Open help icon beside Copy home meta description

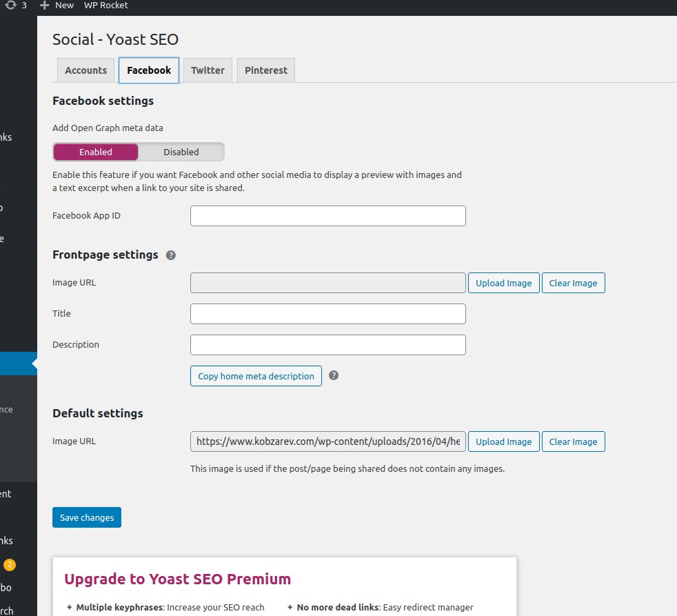point(334,375)
